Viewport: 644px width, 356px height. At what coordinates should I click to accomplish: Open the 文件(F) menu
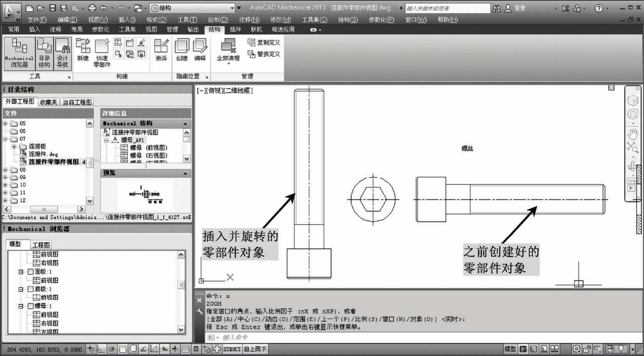tap(37, 19)
